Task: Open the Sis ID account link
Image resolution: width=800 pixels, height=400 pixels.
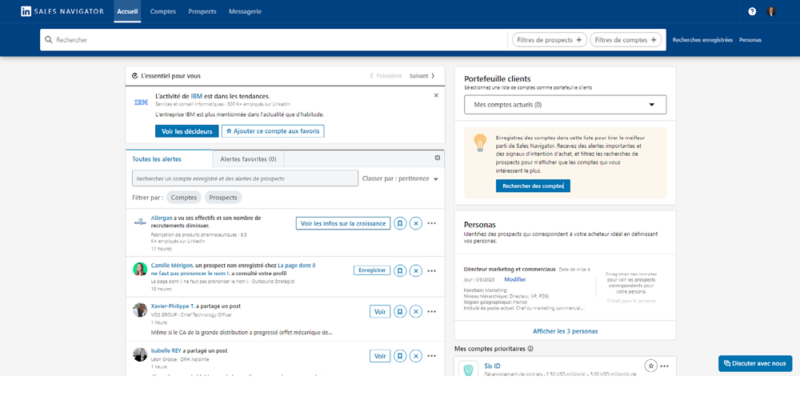Action: pos(492,366)
